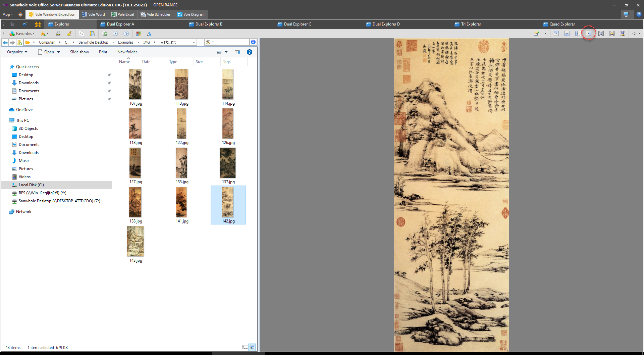Click the printer icon next to the App menu
Screen dimensions: 644x355
tap(20, 14)
